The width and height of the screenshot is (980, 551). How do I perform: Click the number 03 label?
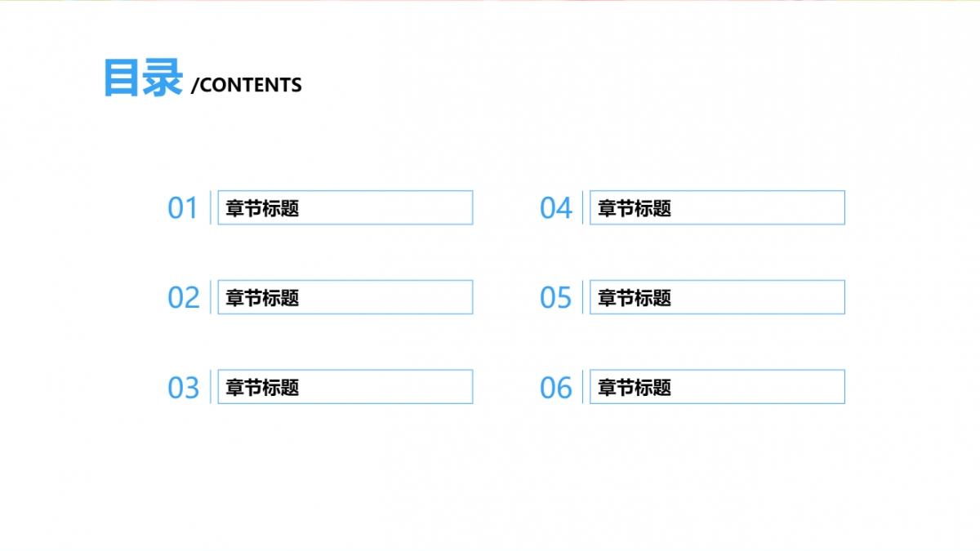click(183, 388)
